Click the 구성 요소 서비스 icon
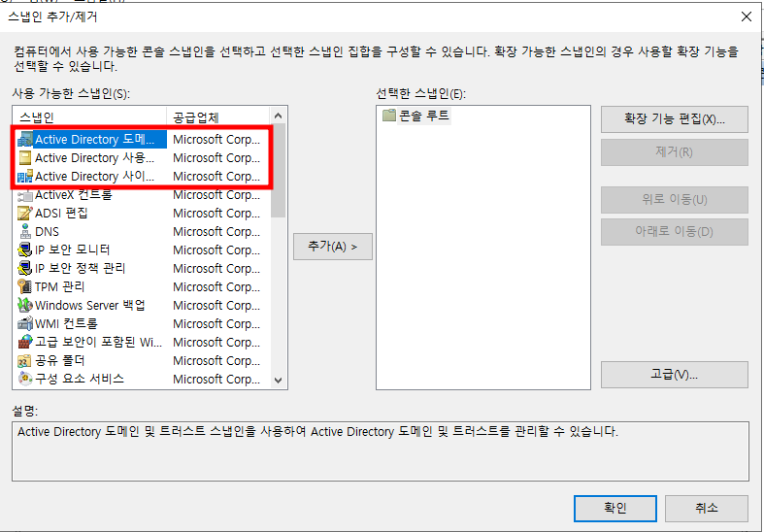The height and width of the screenshot is (532, 764). coord(25,379)
